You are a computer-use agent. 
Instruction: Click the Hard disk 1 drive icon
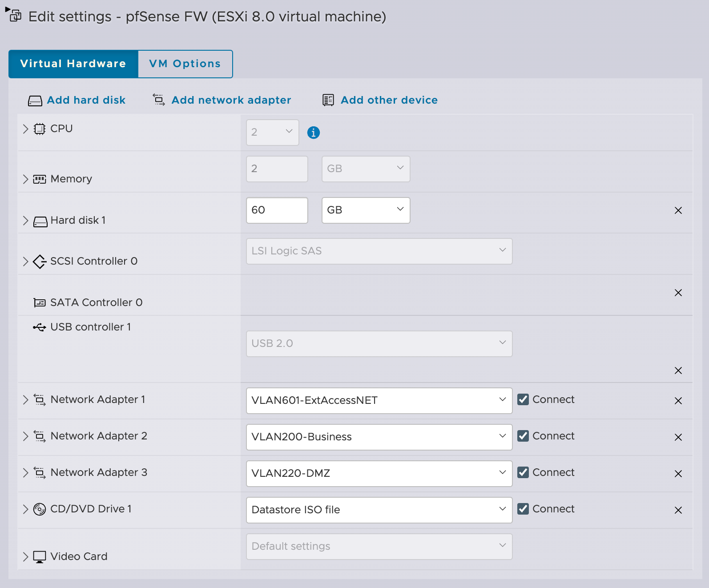[x=40, y=222]
